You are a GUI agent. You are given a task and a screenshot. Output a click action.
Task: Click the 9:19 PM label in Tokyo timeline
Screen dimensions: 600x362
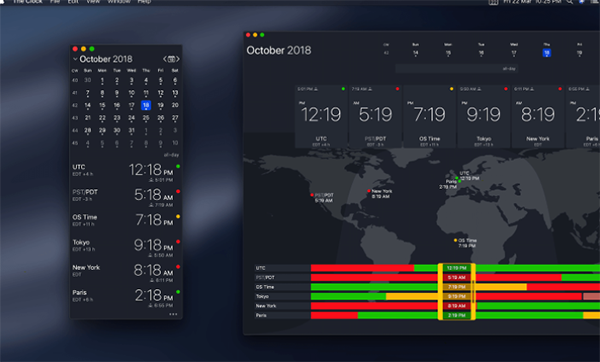[457, 296]
